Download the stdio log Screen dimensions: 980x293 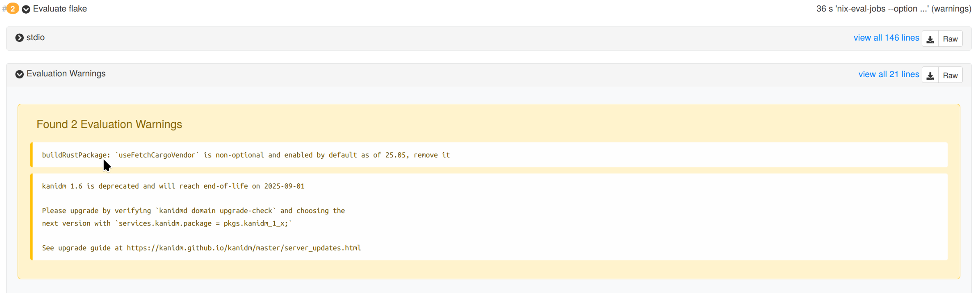coord(930,39)
